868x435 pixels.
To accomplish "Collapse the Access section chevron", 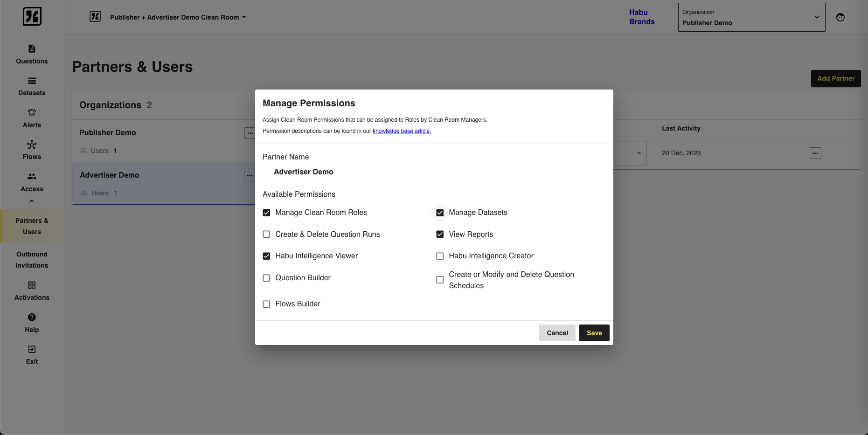I will [x=32, y=201].
